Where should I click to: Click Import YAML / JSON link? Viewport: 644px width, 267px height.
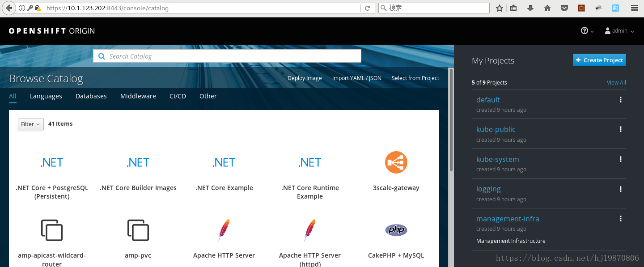pyautogui.click(x=357, y=78)
